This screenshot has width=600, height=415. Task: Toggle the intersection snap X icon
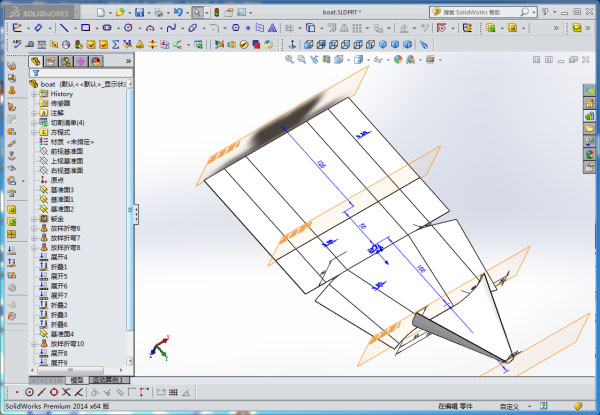click(66, 392)
